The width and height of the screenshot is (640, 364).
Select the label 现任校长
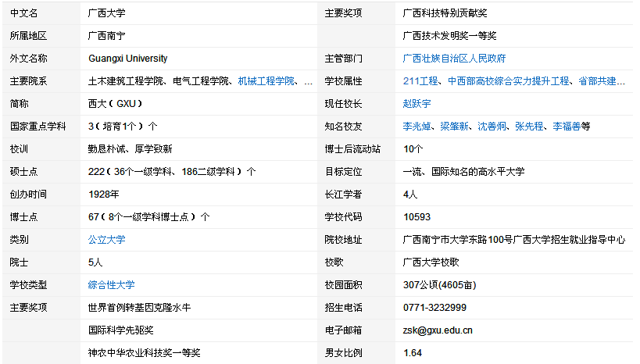[343, 104]
